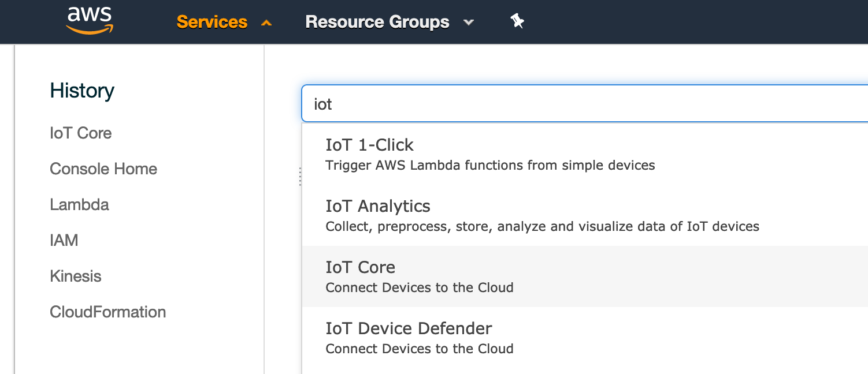Click the AWS logo
This screenshot has height=374, width=868.
(90, 21)
